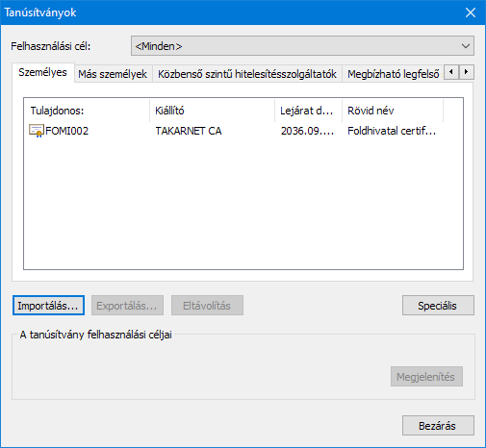Screen dimensions: 486x448
Task: Switch to the Más személyek tab
Action: 113,74
